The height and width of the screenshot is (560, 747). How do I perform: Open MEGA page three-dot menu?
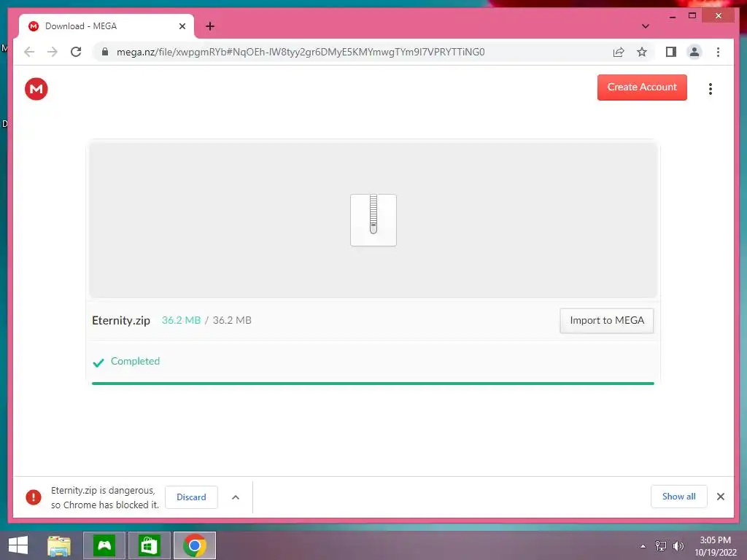(711, 89)
